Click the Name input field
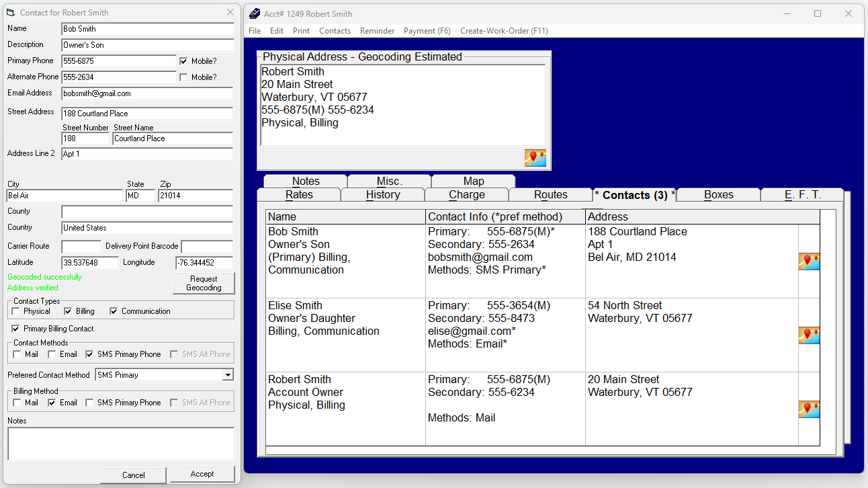This screenshot has height=488, width=868. tap(147, 29)
